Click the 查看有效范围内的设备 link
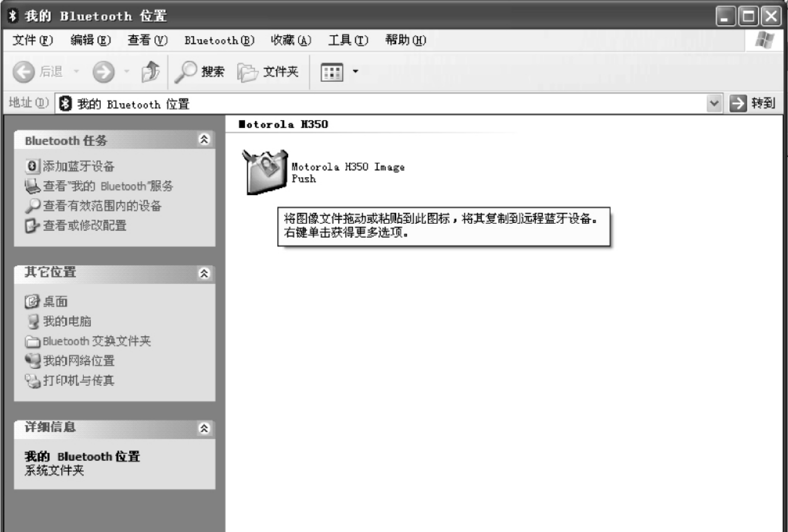This screenshot has height=532, width=788. [x=102, y=206]
